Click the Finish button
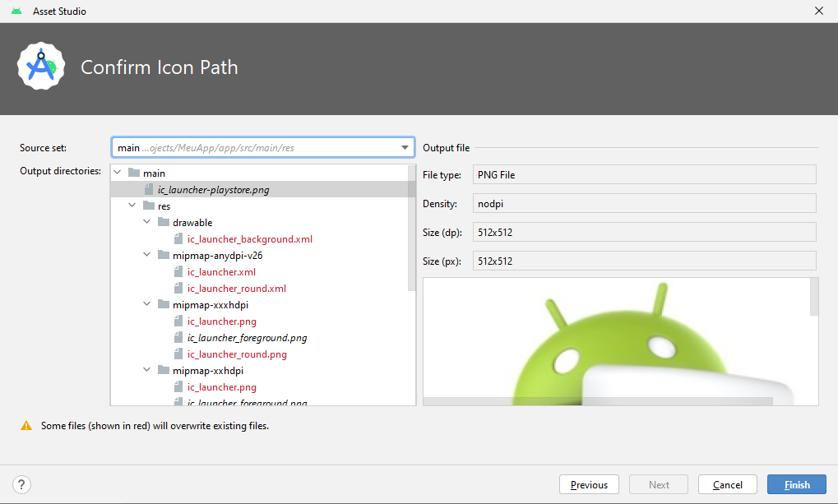The width and height of the screenshot is (838, 504). (796, 485)
